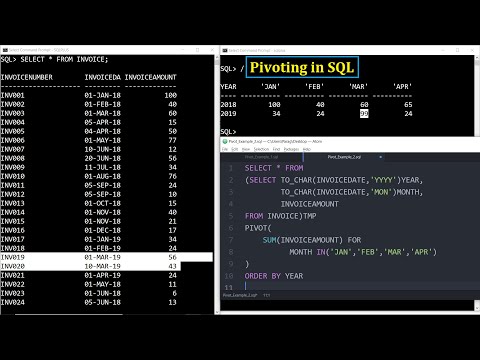Click the PIVOT( keyword in the editor
Image resolution: width=480 pixels, height=360 pixels.
(x=258, y=228)
